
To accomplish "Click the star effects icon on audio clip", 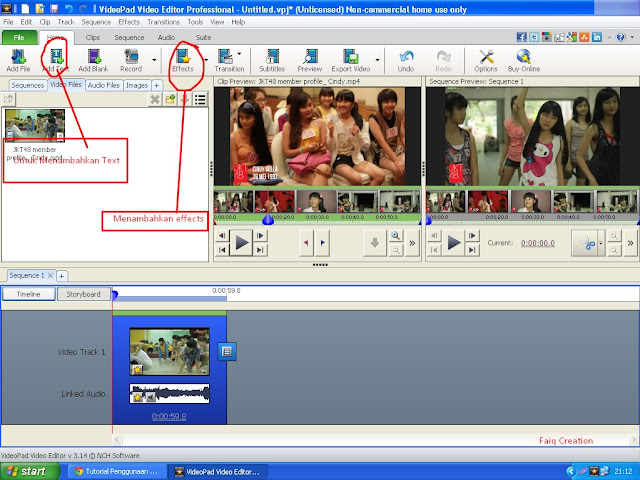I will [138, 397].
